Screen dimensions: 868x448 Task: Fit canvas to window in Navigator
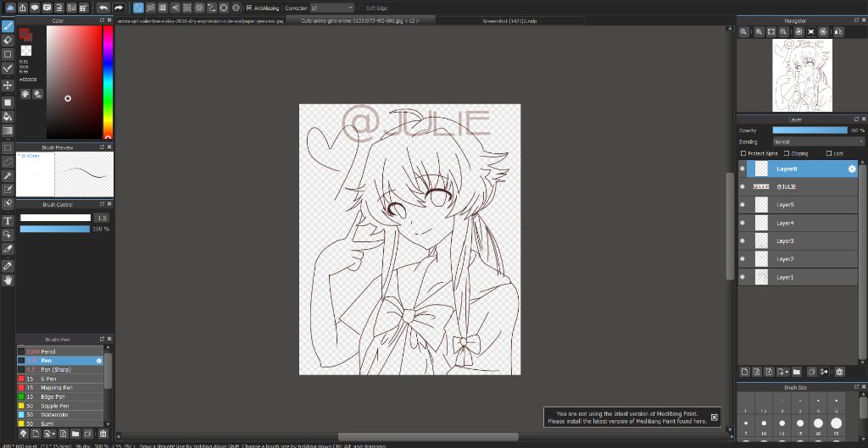pyautogui.click(x=771, y=32)
